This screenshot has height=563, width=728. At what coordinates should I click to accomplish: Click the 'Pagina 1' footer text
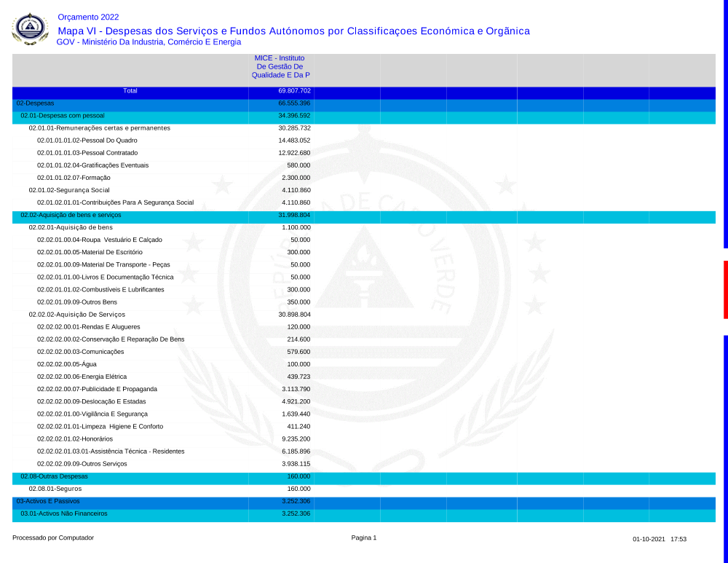click(363, 538)
